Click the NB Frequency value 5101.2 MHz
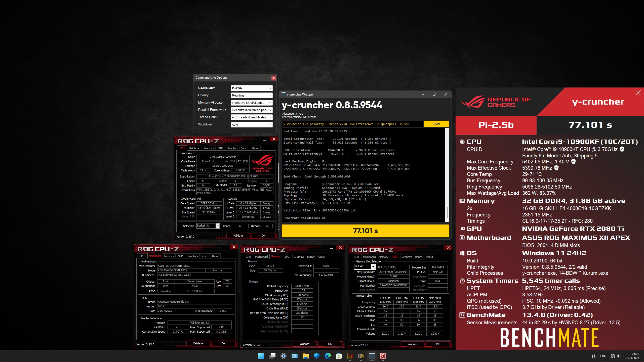 (326, 275)
